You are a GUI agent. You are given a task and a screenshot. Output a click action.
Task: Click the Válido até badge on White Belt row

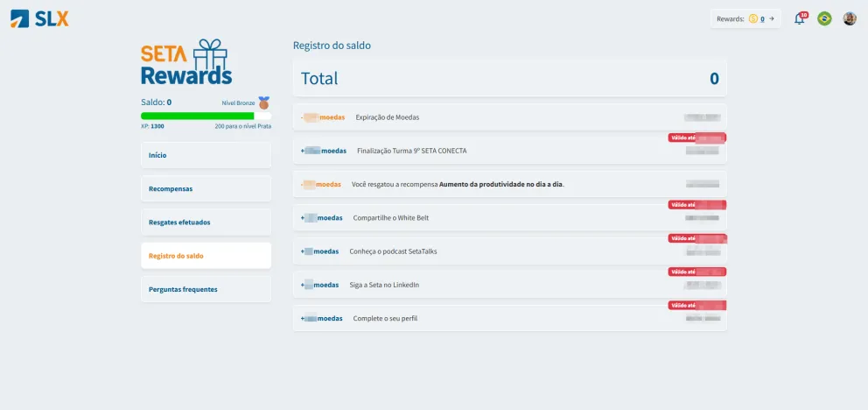point(697,205)
